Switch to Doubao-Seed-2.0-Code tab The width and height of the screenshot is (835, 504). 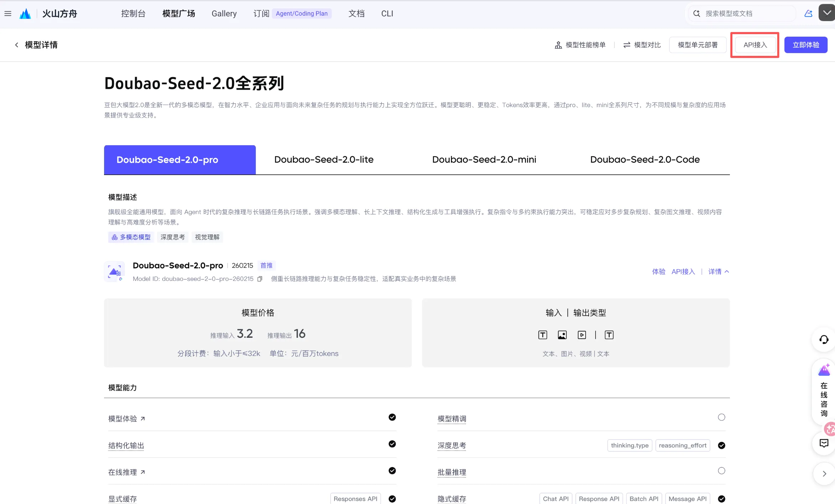[x=645, y=159]
